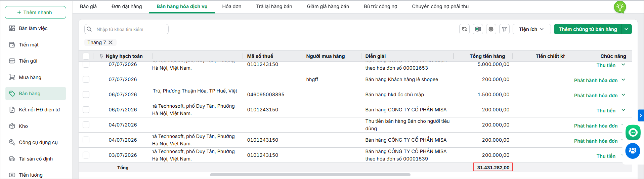Viewport: 644px width, 179px height.
Task: Click the refresh data icon
Action: tap(464, 29)
